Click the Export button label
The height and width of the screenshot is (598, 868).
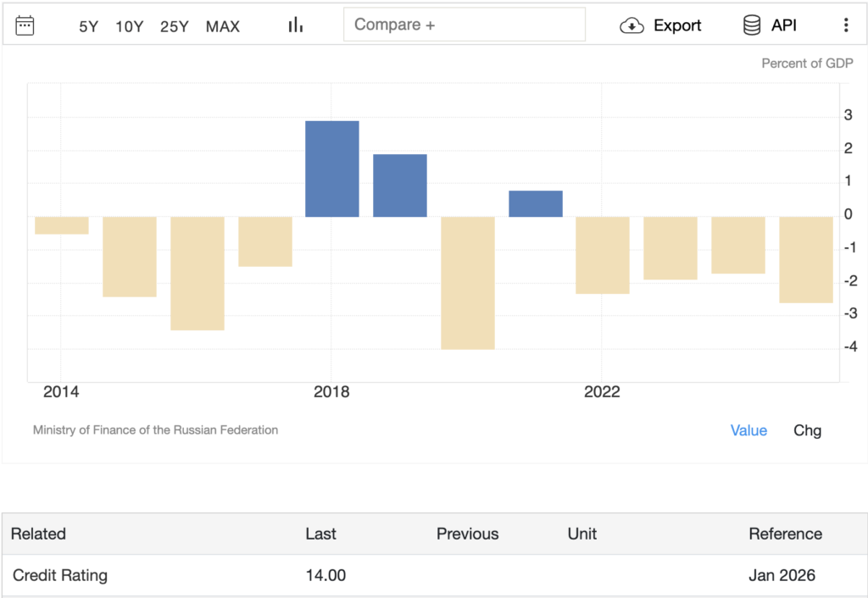(677, 25)
